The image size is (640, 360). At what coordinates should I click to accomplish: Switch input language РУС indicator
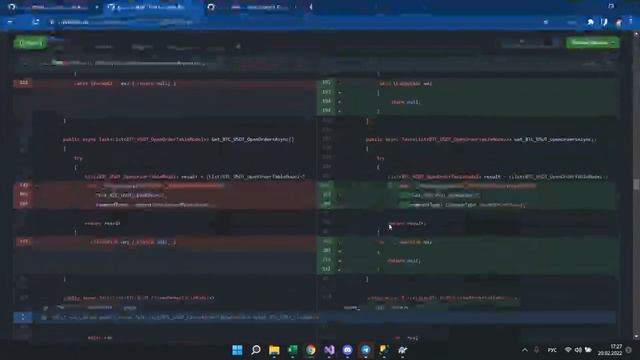coord(552,350)
